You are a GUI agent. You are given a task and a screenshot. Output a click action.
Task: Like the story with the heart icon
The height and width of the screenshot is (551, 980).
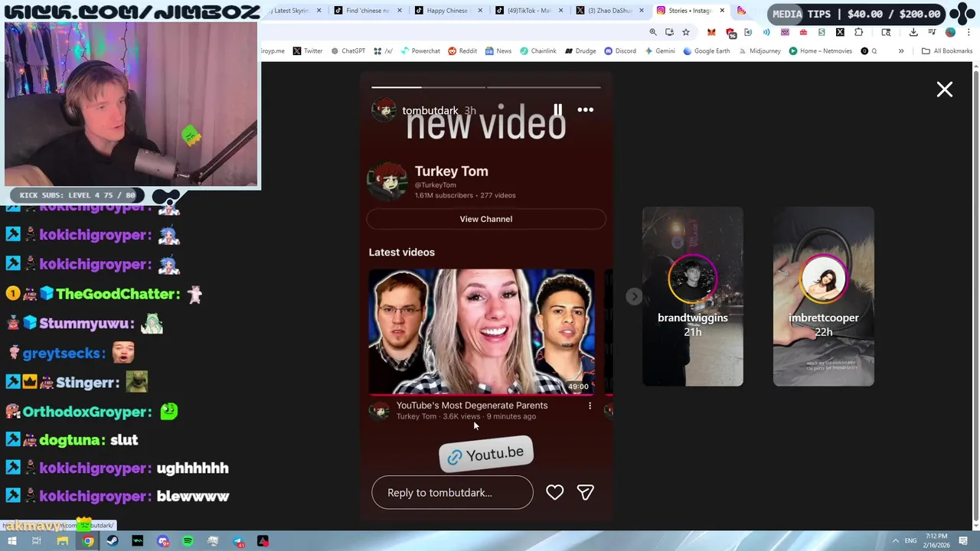click(x=555, y=492)
